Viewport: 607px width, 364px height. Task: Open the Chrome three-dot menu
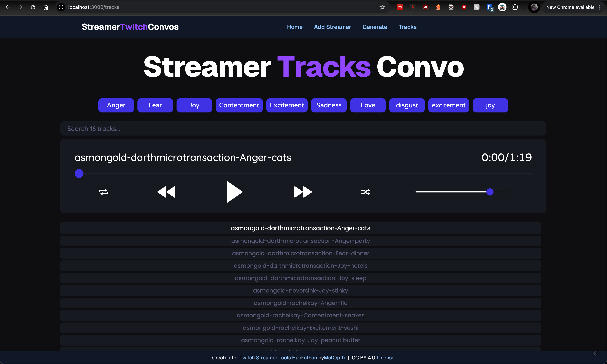[599, 7]
